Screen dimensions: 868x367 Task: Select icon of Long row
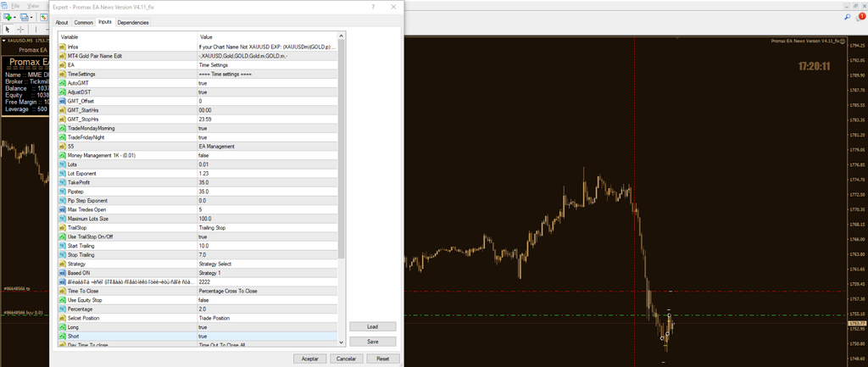(63, 327)
